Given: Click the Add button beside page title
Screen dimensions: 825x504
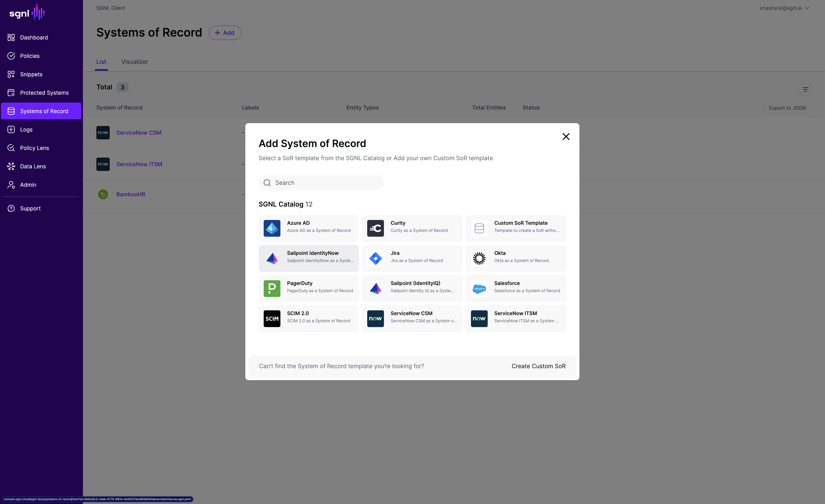Looking at the screenshot, I should click(225, 33).
